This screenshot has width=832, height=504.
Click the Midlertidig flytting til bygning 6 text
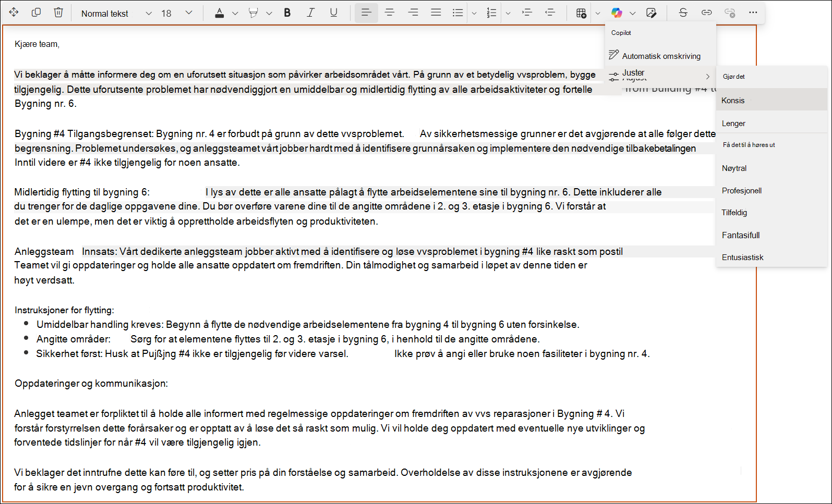(82, 192)
